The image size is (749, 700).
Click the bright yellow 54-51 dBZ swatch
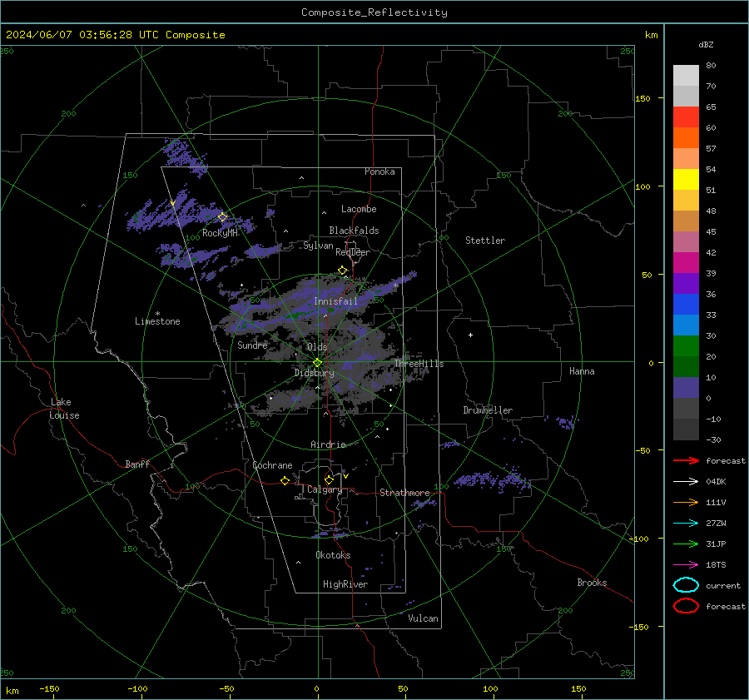coord(686,180)
